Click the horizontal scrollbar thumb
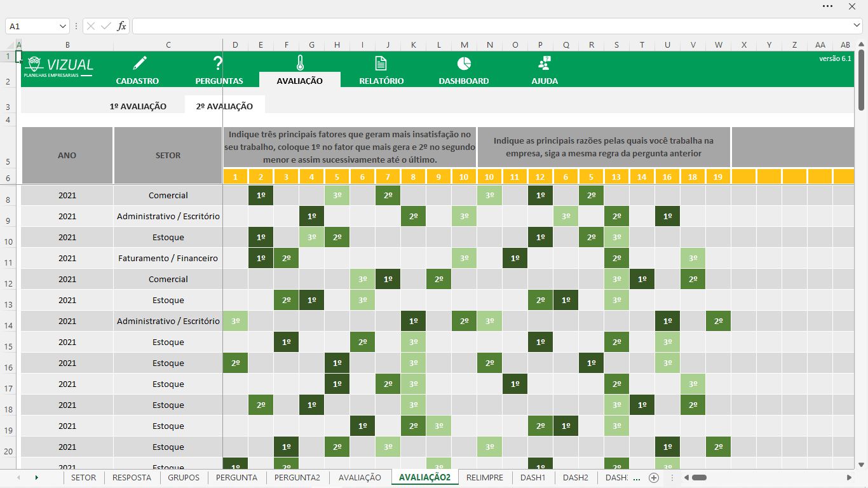The image size is (868, 488). click(700, 477)
